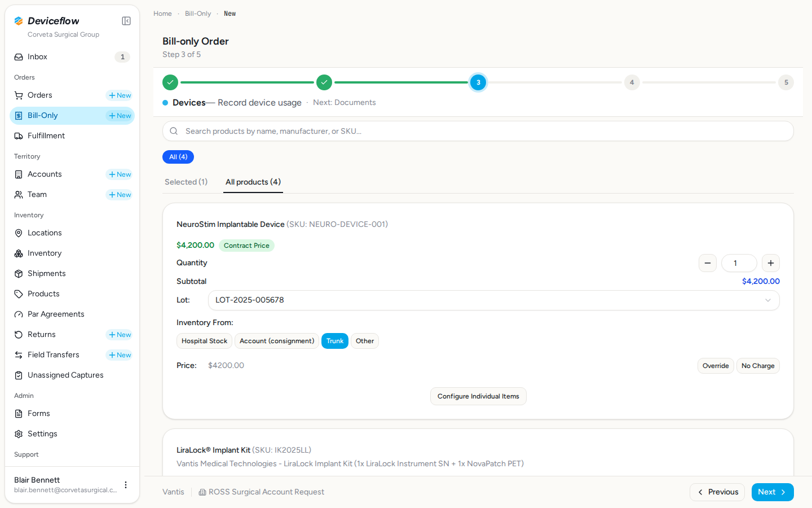This screenshot has width=812, height=508.
Task: Open Settings gear icon
Action: pyautogui.click(x=19, y=434)
